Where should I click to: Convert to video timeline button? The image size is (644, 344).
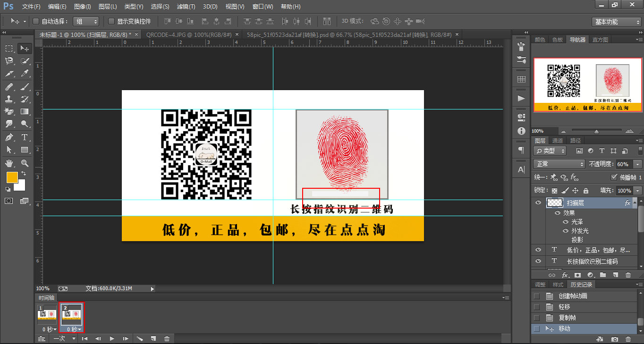pos(42,338)
